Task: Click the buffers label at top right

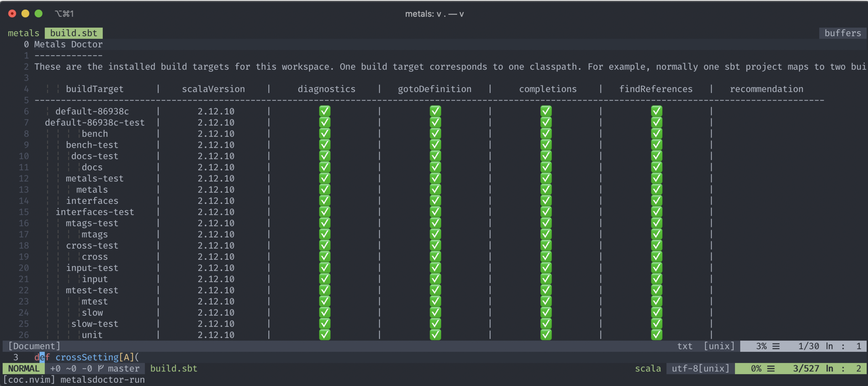Action: point(842,33)
